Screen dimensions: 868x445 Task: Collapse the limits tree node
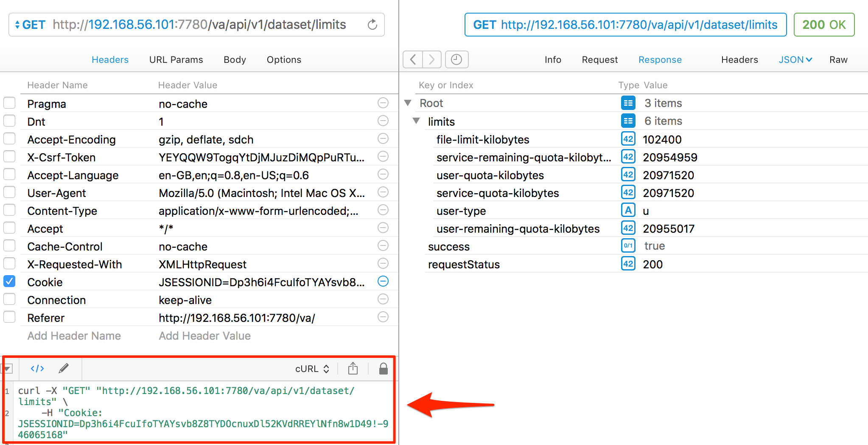417,121
